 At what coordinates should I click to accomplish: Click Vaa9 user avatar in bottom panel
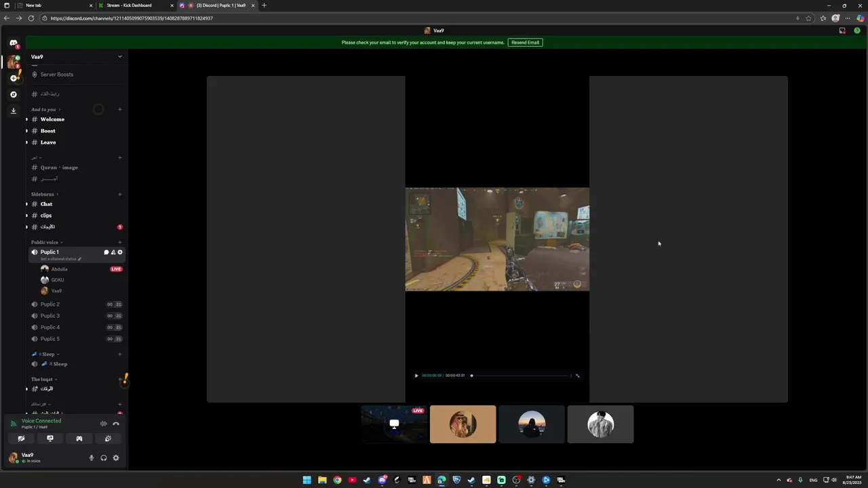pos(13,458)
